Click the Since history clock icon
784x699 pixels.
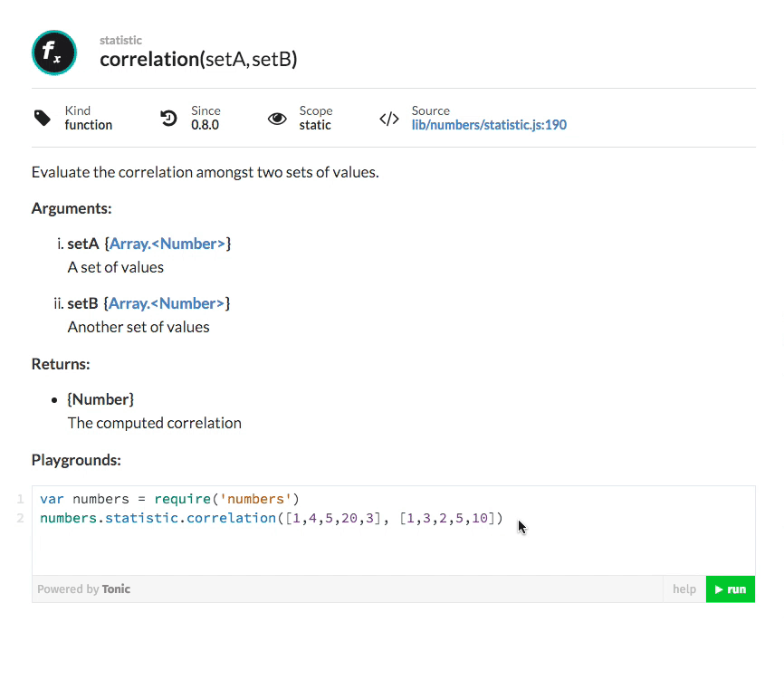click(168, 118)
